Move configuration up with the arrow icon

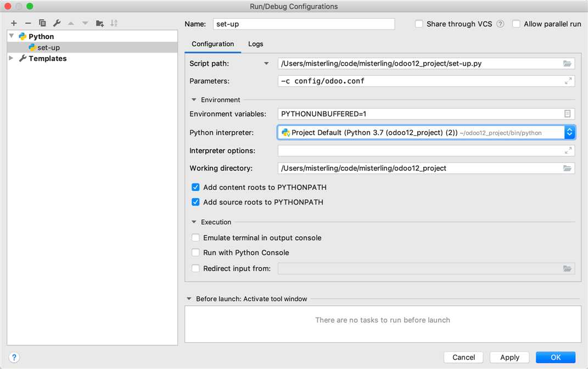coord(71,23)
